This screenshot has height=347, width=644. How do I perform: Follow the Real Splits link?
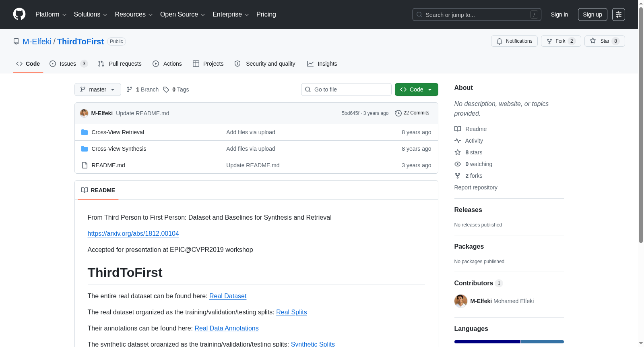coord(291,312)
